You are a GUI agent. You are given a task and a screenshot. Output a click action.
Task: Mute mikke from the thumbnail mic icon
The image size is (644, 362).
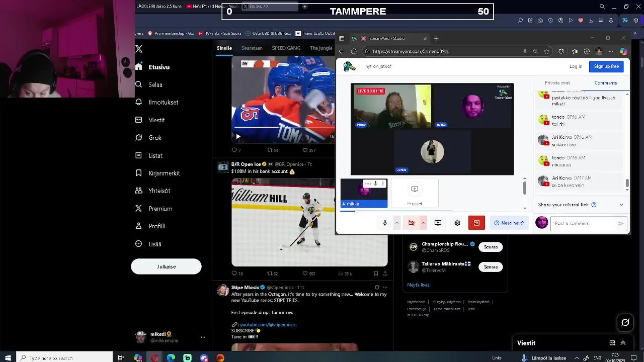click(375, 184)
